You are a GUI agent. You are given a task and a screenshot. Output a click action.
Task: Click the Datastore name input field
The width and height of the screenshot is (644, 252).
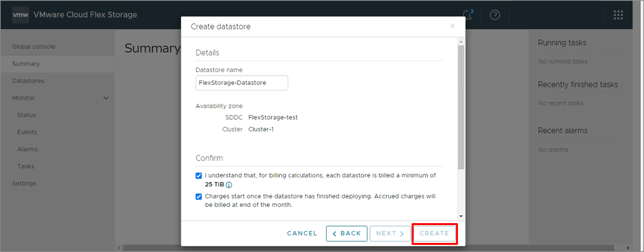[242, 83]
